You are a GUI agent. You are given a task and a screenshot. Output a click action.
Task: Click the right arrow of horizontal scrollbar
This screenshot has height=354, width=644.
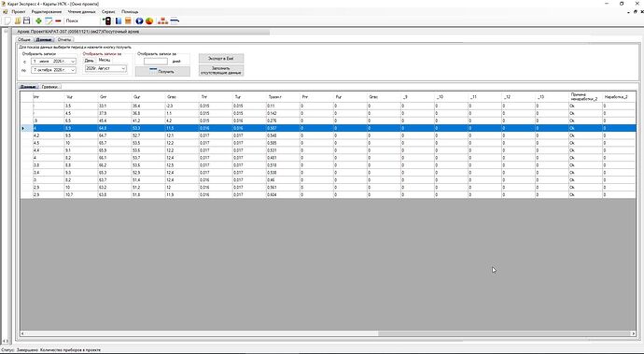click(x=634, y=333)
